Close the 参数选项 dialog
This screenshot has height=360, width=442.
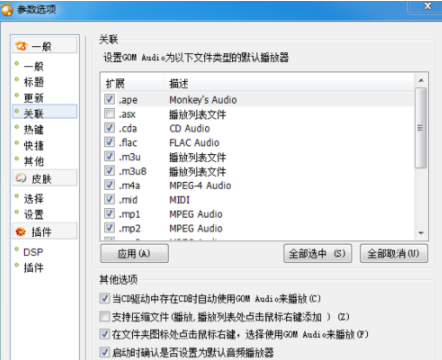(x=426, y=6)
